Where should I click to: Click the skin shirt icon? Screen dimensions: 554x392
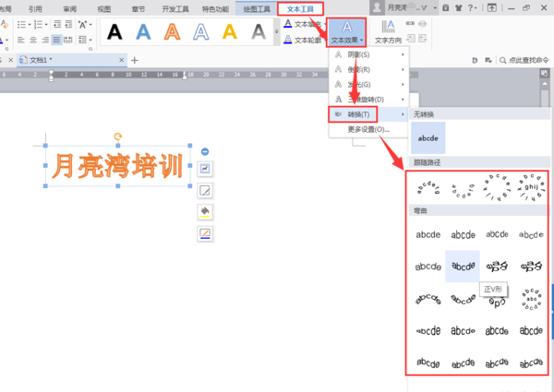tap(458, 7)
